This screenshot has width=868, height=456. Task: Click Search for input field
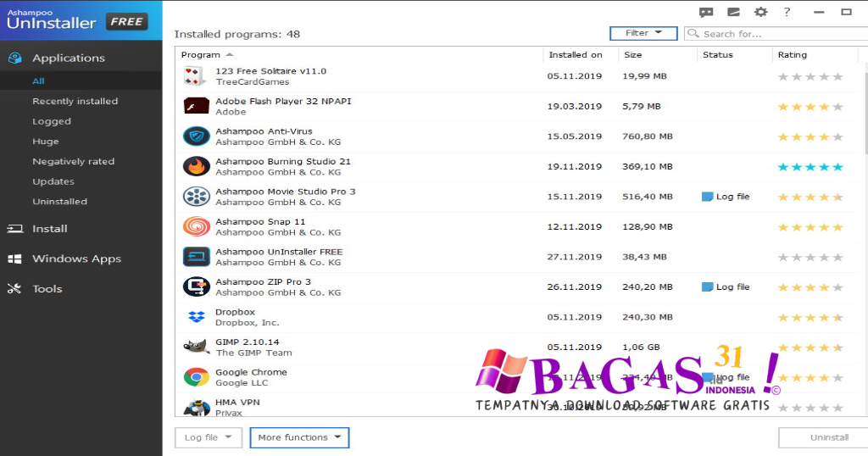pos(776,33)
